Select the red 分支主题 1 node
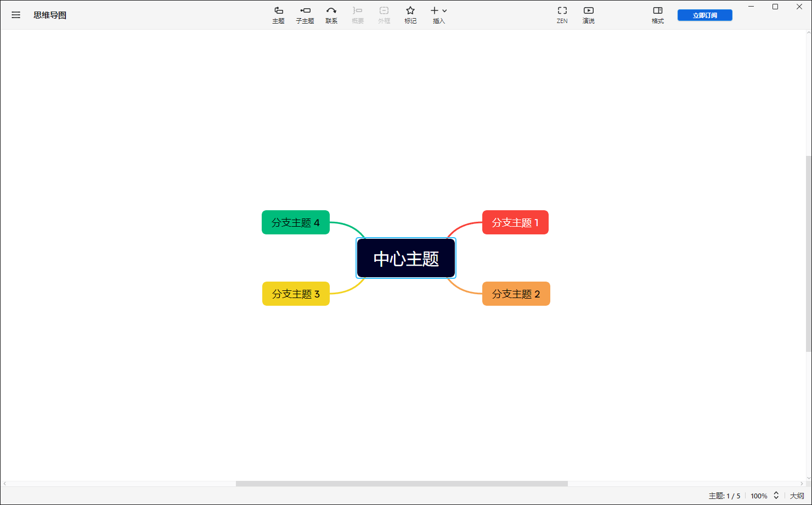This screenshot has width=812, height=505. point(515,222)
